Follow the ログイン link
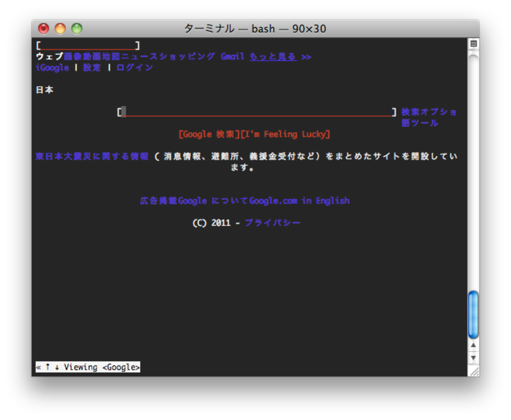This screenshot has height=420, width=511. (x=135, y=68)
